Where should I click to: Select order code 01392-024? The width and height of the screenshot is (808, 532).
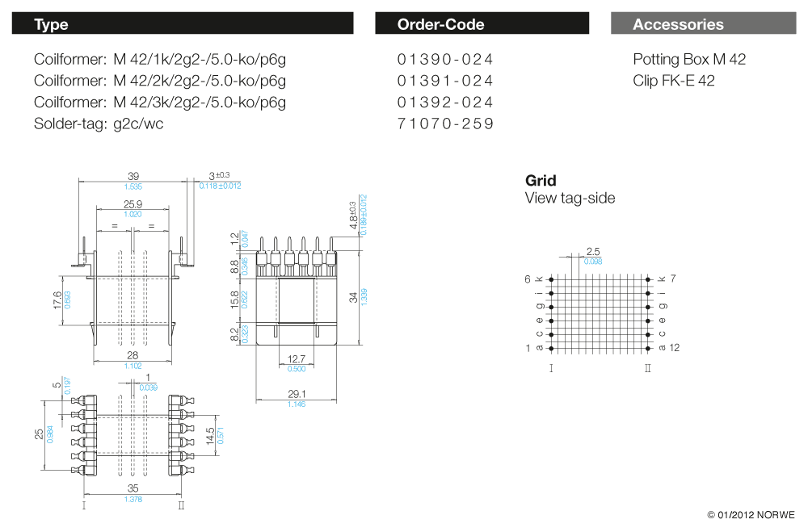point(445,103)
